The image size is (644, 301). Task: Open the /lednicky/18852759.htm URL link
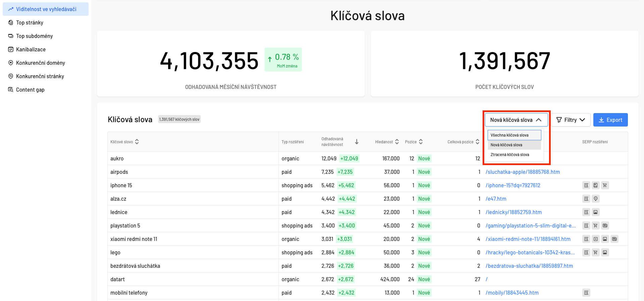513,212
